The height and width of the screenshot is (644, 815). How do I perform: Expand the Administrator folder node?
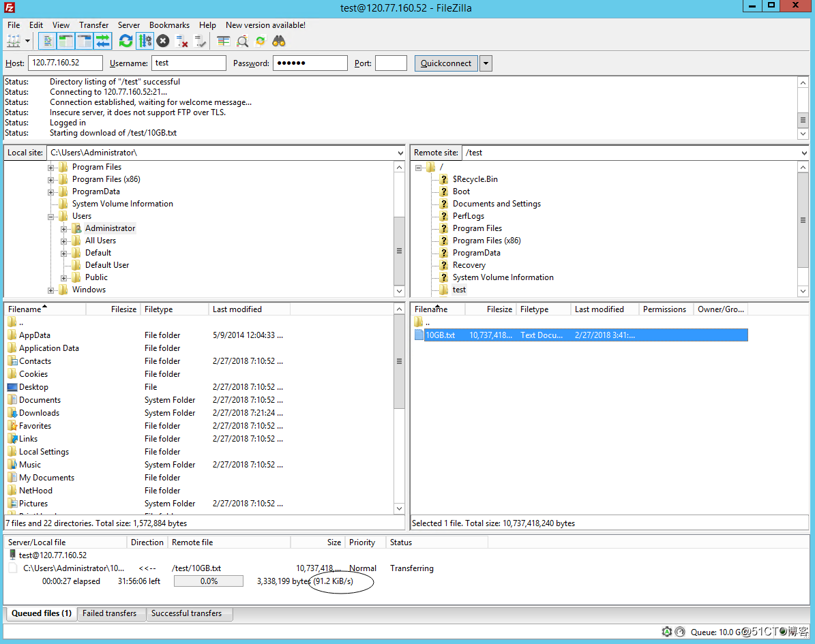63,229
